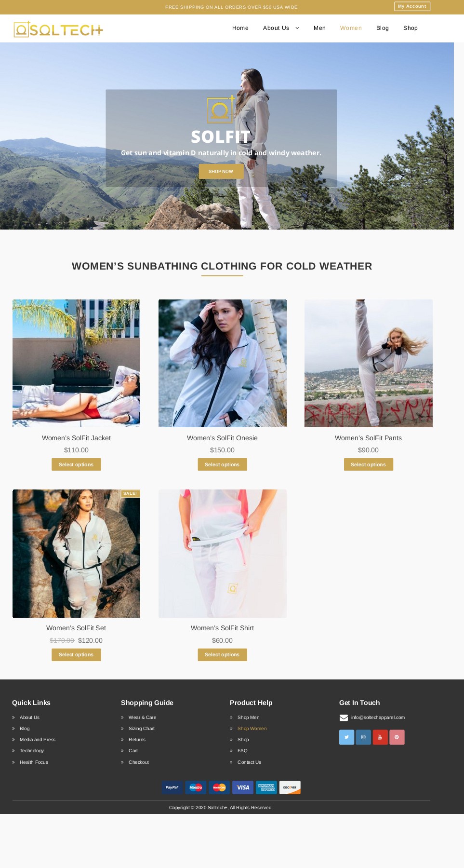Screen dimensions: 464x868
Task: Click the PayPal payment icon
Action: click(x=172, y=787)
